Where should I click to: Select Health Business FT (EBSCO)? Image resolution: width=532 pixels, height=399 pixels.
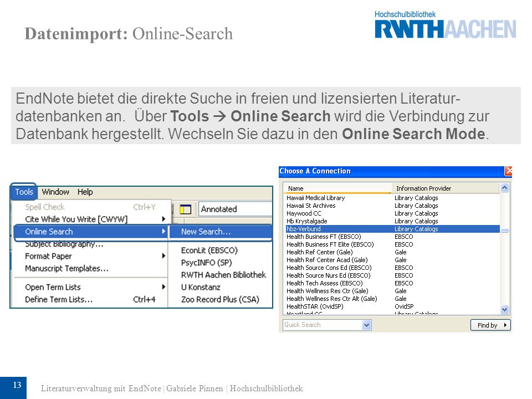tap(392, 237)
